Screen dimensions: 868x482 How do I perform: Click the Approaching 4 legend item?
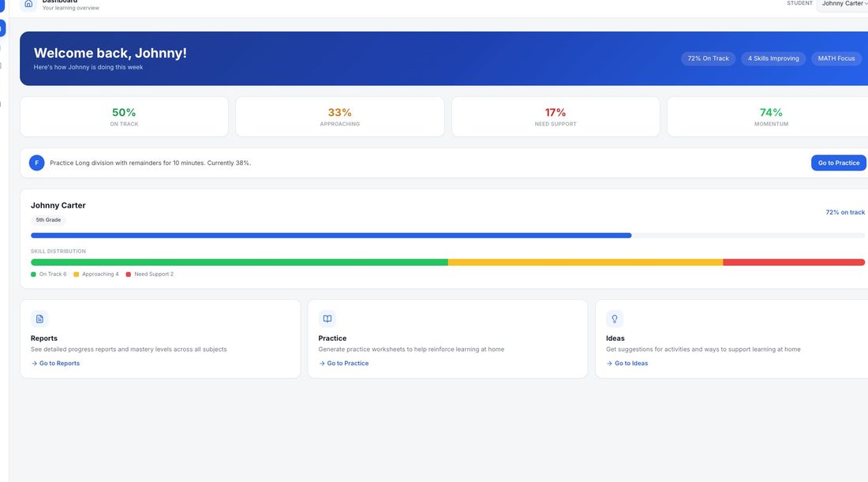pos(96,274)
